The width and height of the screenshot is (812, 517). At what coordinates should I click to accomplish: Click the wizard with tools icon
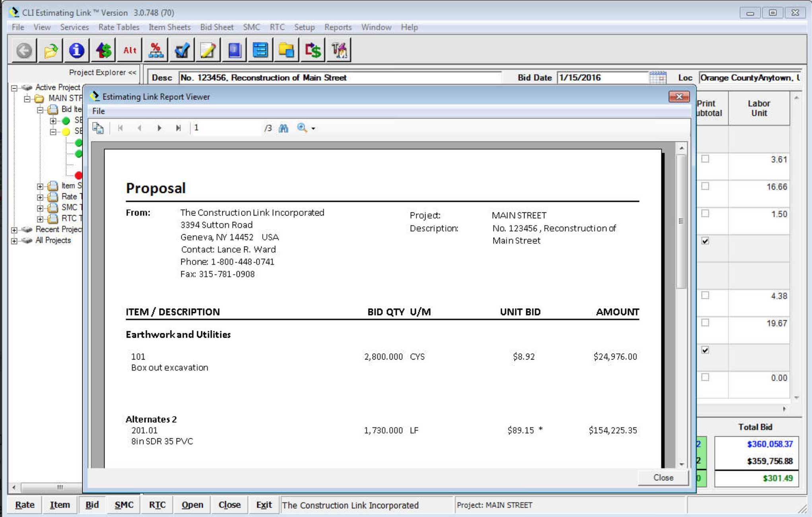(339, 51)
